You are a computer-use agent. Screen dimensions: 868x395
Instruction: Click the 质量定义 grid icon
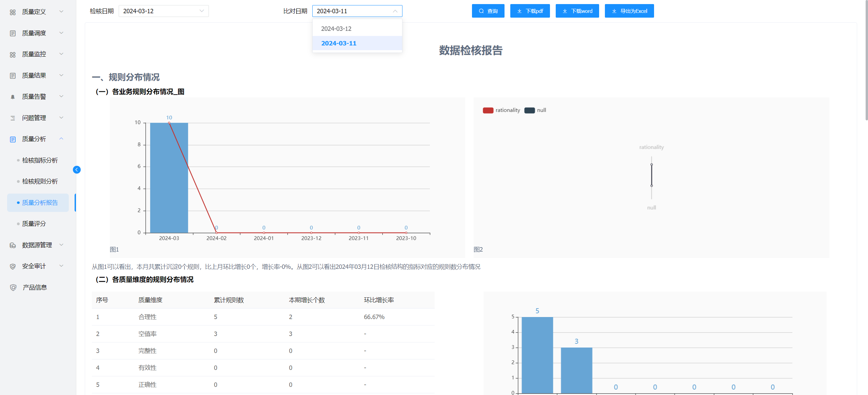coord(13,12)
